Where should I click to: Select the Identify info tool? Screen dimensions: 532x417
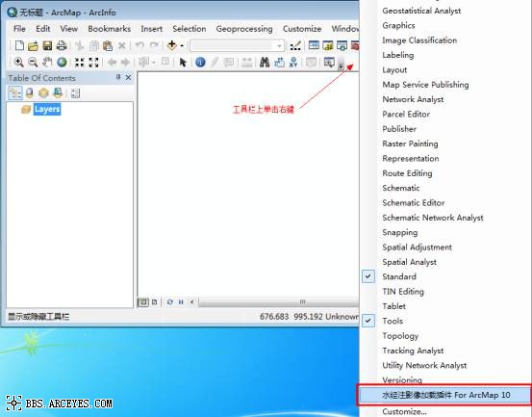tap(200, 63)
